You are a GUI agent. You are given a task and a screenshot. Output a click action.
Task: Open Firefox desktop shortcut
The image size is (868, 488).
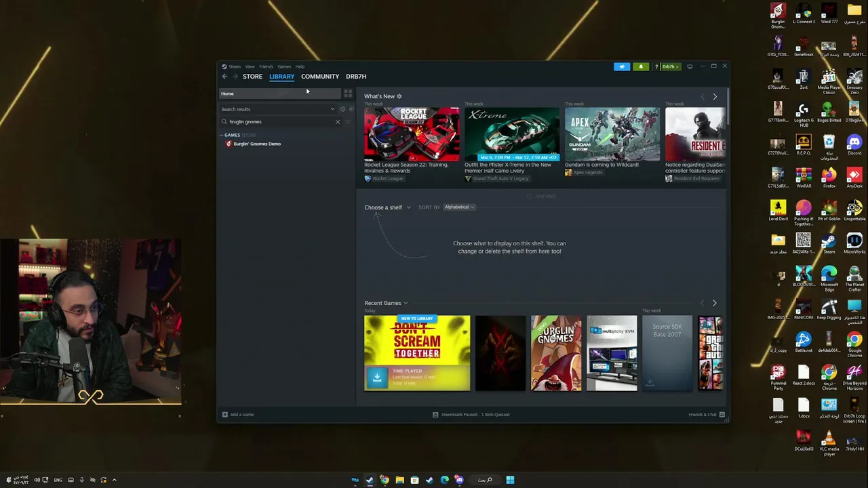[829, 178]
